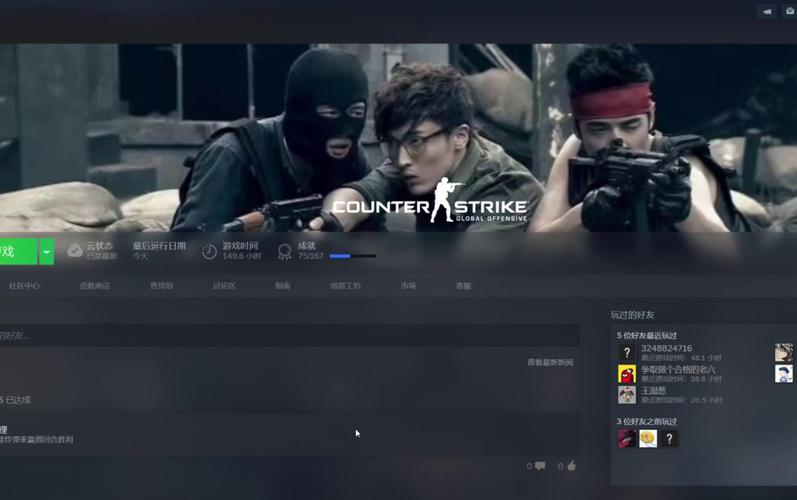Click the achievements ribbon icon
797x500 pixels.
tap(285, 252)
